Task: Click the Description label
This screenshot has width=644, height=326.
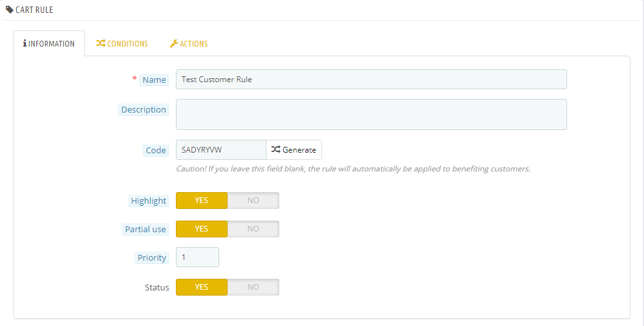Action: (x=144, y=110)
